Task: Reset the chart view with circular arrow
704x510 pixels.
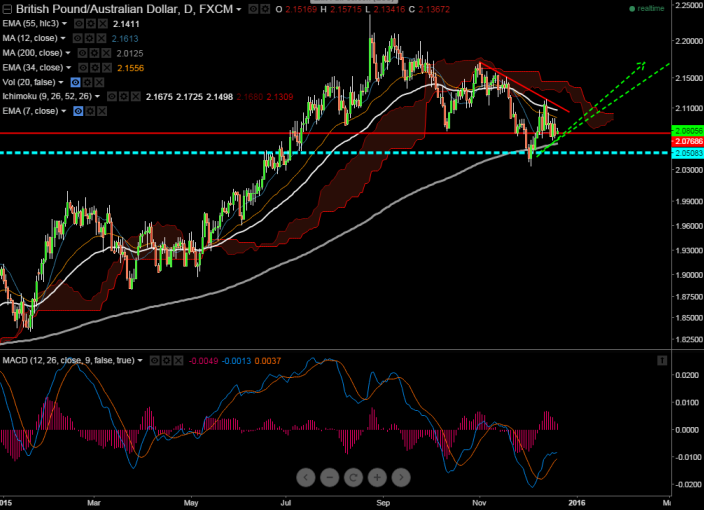Action: [x=353, y=477]
